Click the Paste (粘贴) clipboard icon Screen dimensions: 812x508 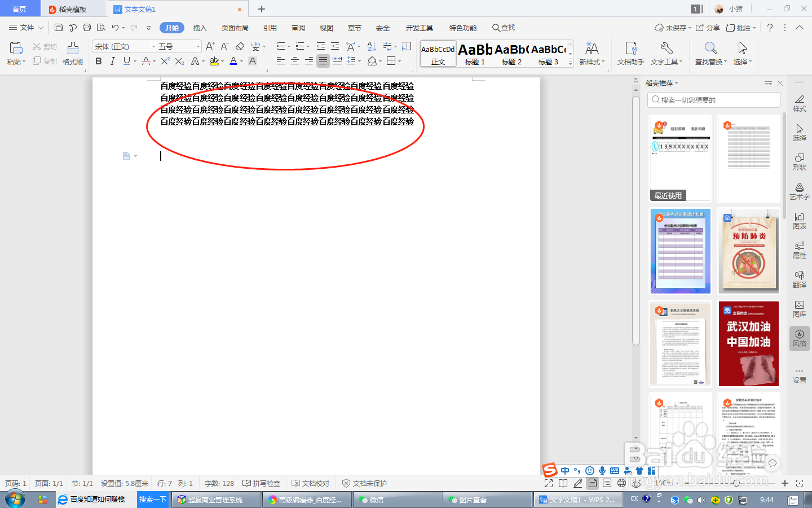tap(15, 48)
